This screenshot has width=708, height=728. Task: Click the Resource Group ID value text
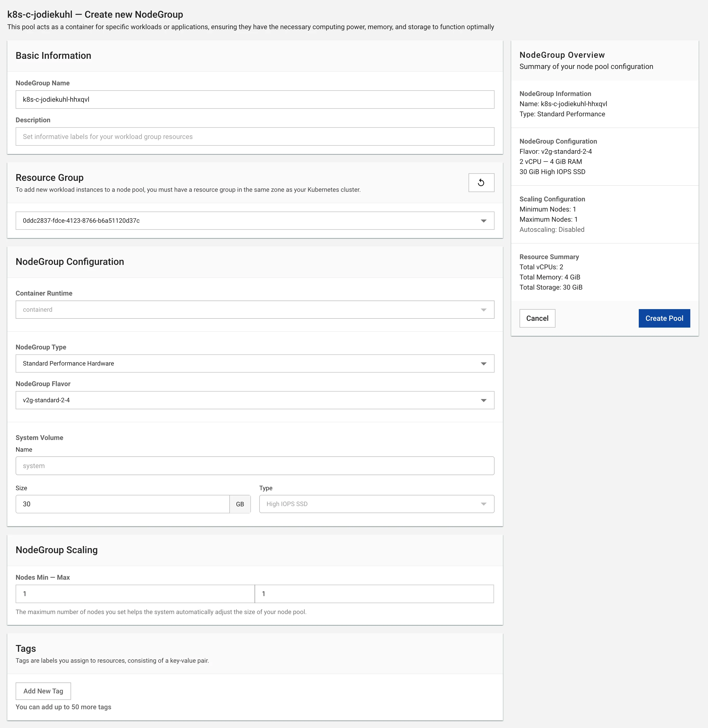(81, 221)
